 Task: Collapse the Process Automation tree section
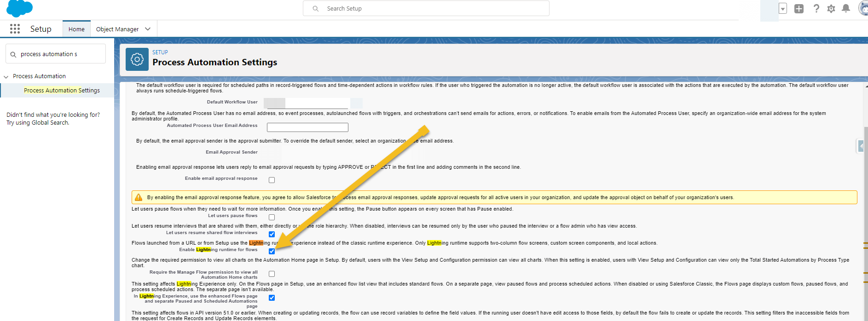[x=6, y=77]
